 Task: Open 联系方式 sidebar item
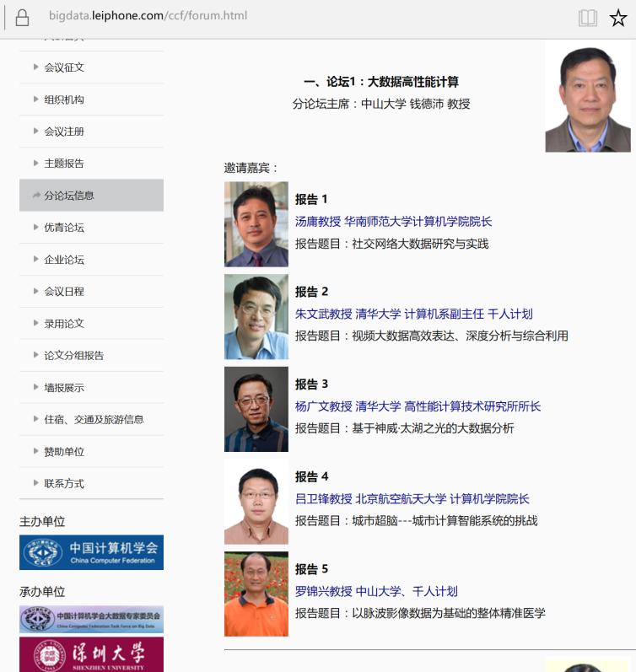click(91, 483)
